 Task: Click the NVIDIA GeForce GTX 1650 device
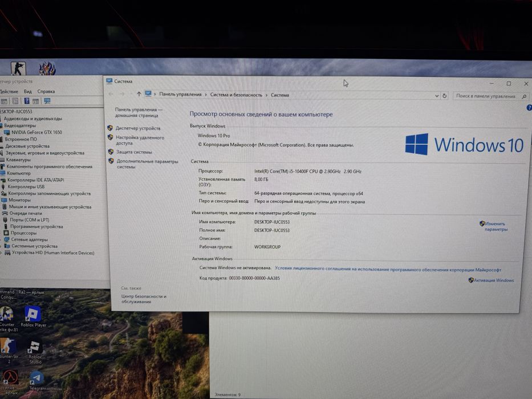click(x=36, y=132)
